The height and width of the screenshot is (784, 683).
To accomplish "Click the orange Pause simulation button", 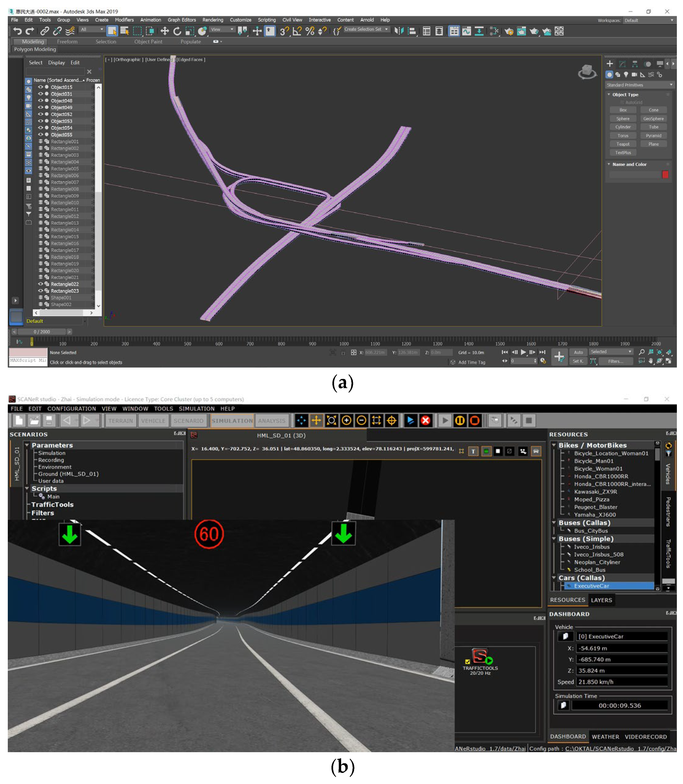I will (460, 421).
